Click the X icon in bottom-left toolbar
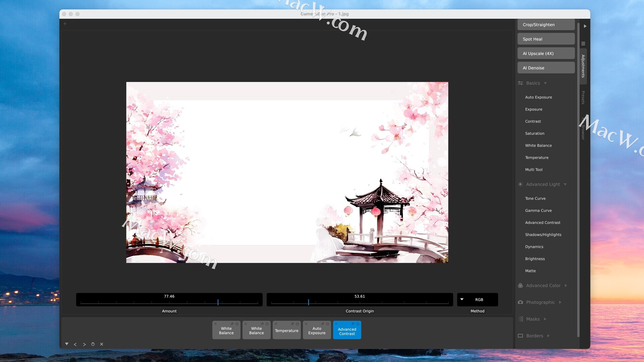644x362 pixels. point(102,344)
